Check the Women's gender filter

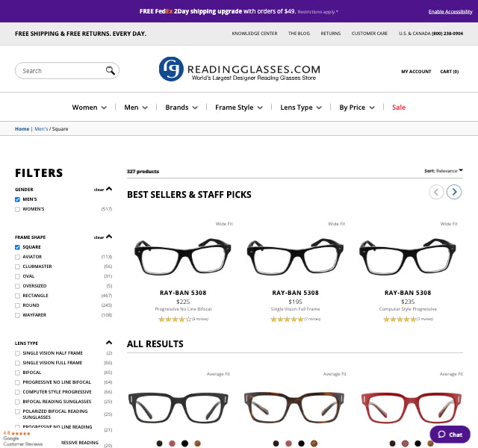tap(17, 209)
